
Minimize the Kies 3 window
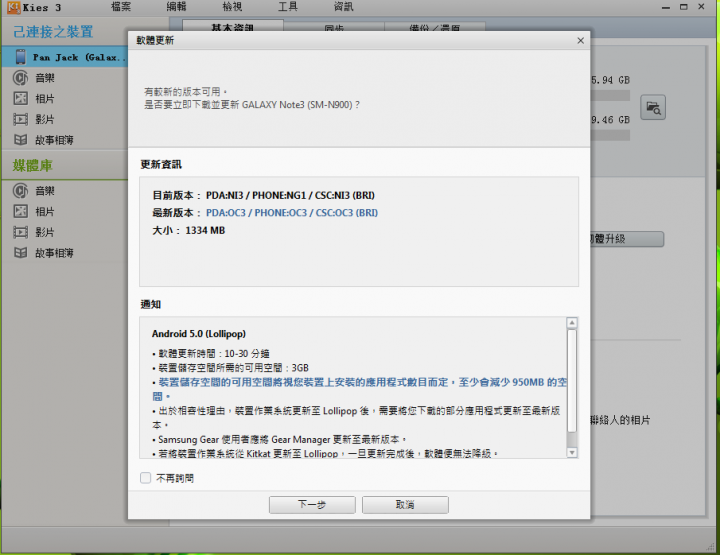(666, 7)
